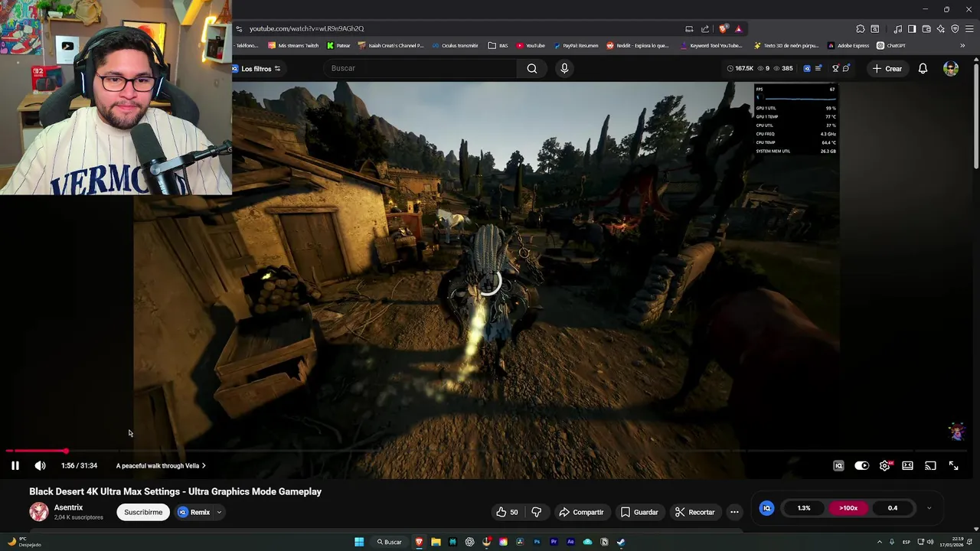Open the Adobe Express bookmark
The image size is (980, 551).
(848, 46)
